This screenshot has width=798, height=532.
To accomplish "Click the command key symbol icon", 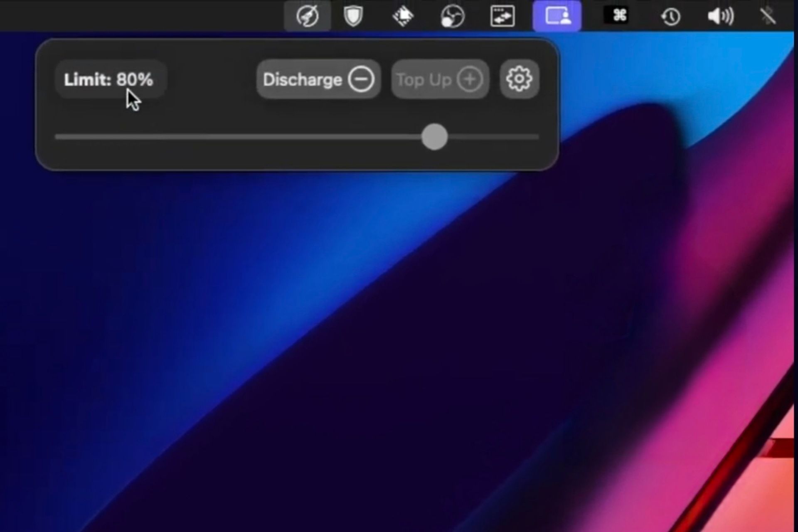I will (x=616, y=16).
